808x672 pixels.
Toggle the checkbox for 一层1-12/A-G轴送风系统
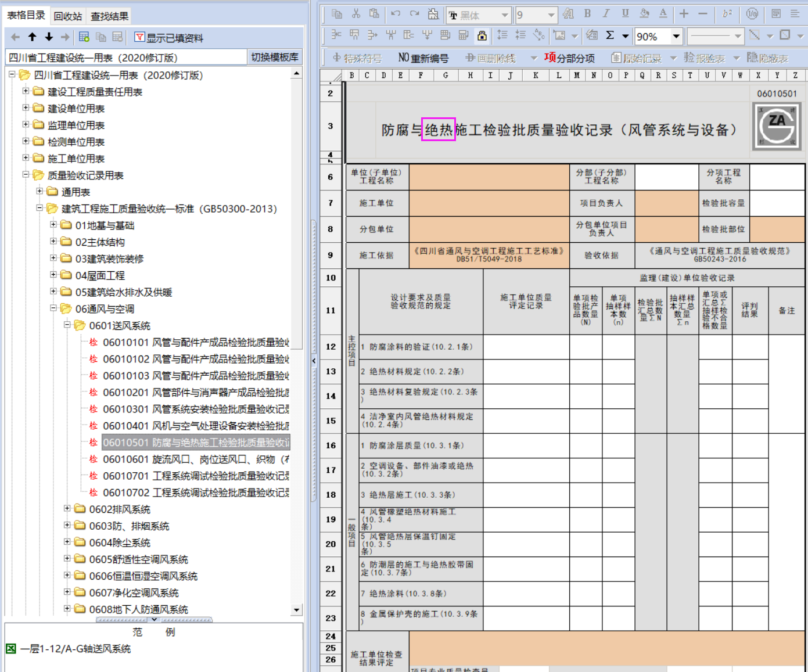10,649
